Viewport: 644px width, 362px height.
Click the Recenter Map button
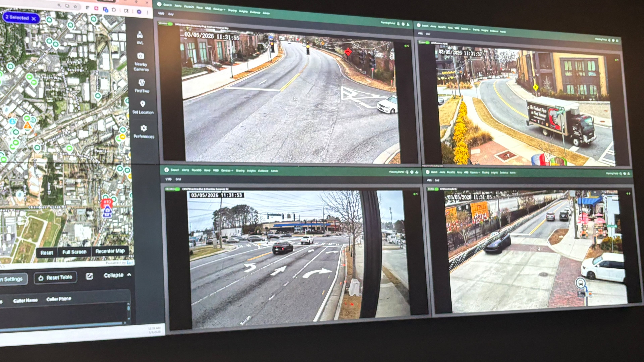[x=110, y=251]
